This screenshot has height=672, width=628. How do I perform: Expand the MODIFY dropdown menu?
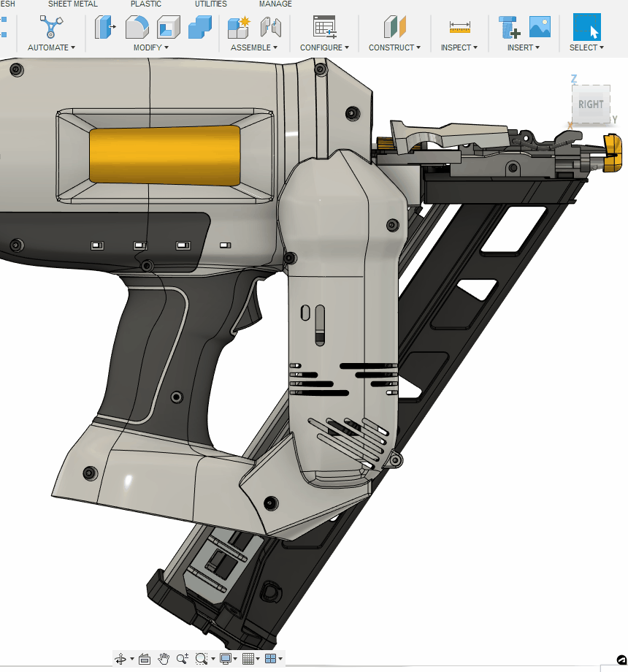[150, 47]
